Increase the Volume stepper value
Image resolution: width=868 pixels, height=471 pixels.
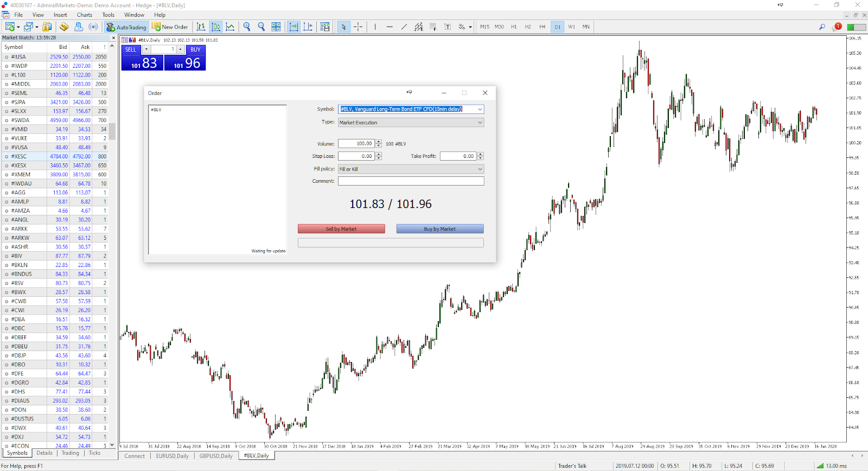[379, 142]
